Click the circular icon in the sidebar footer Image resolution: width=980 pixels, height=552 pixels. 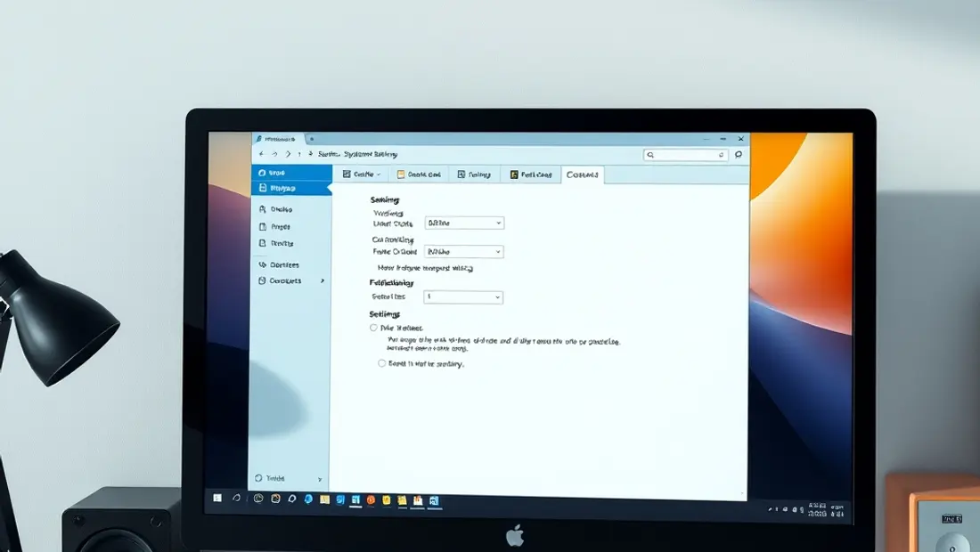coord(258,478)
